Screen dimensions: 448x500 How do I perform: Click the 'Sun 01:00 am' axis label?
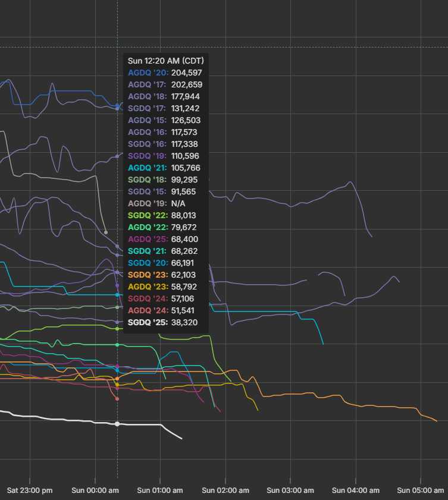pos(160,490)
